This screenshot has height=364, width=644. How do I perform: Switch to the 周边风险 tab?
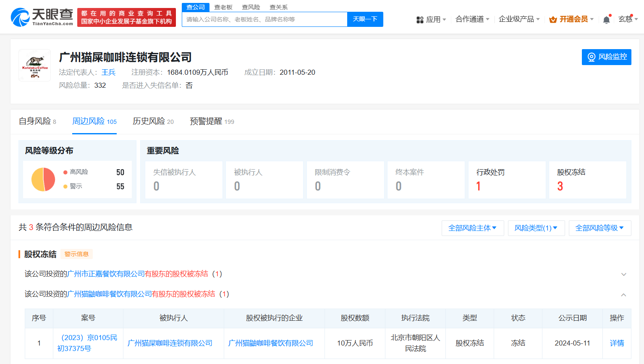94,121
